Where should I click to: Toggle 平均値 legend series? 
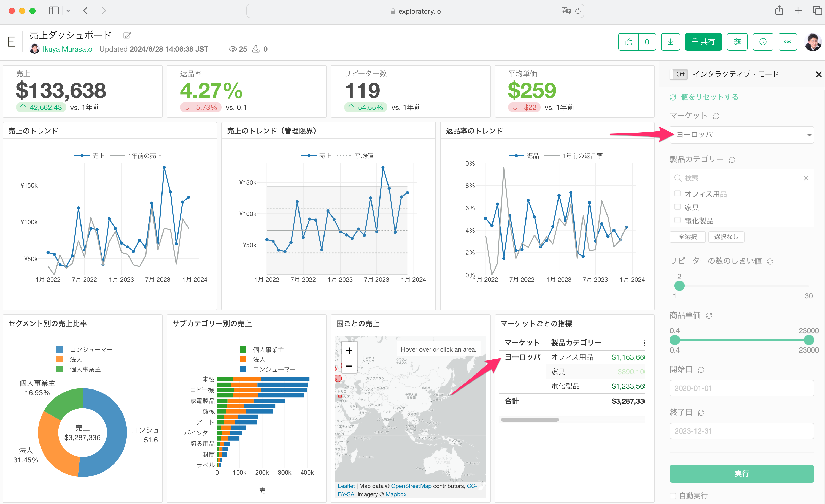point(355,156)
